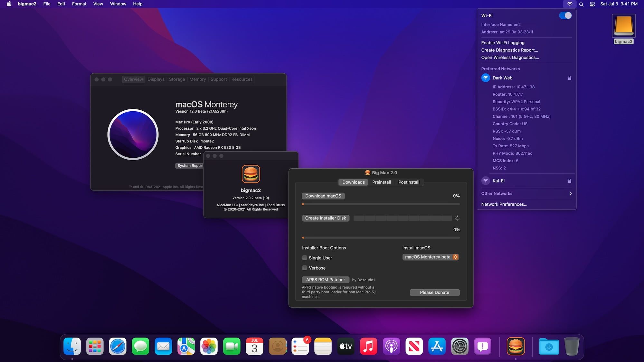
Task: Enable Verbose boot option
Action: point(304,268)
